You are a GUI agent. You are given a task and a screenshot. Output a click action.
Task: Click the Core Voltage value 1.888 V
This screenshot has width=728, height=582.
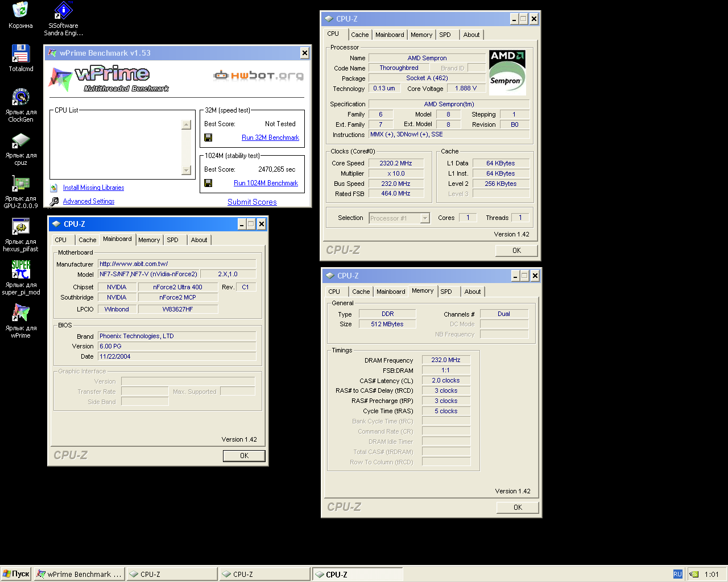coord(466,88)
